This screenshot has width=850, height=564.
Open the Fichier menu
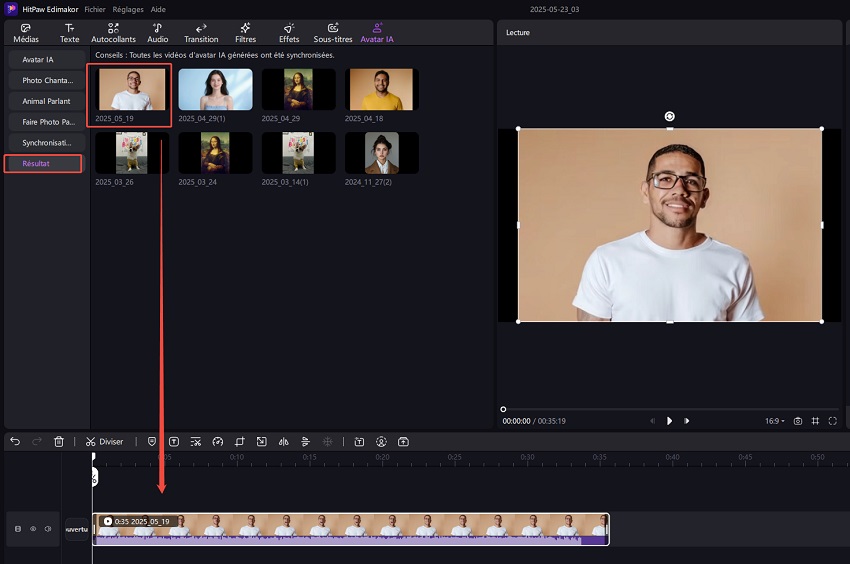(x=95, y=9)
